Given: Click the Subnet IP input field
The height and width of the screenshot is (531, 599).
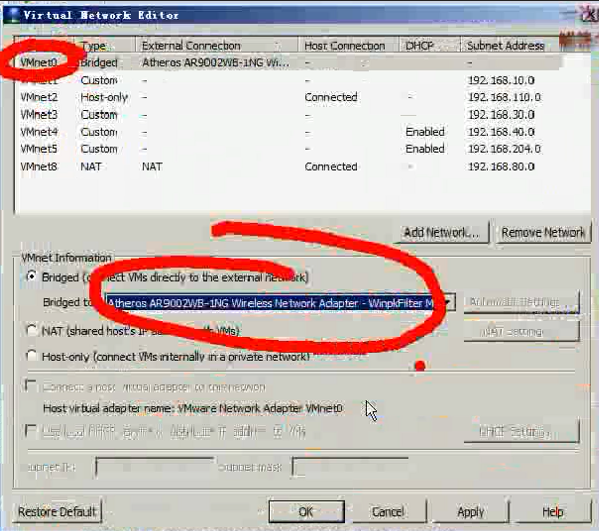Looking at the screenshot, I should click(154, 467).
